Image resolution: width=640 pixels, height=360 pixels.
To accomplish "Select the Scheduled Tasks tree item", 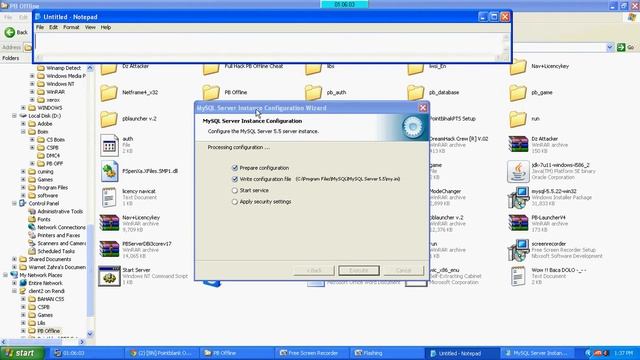I will [56, 251].
